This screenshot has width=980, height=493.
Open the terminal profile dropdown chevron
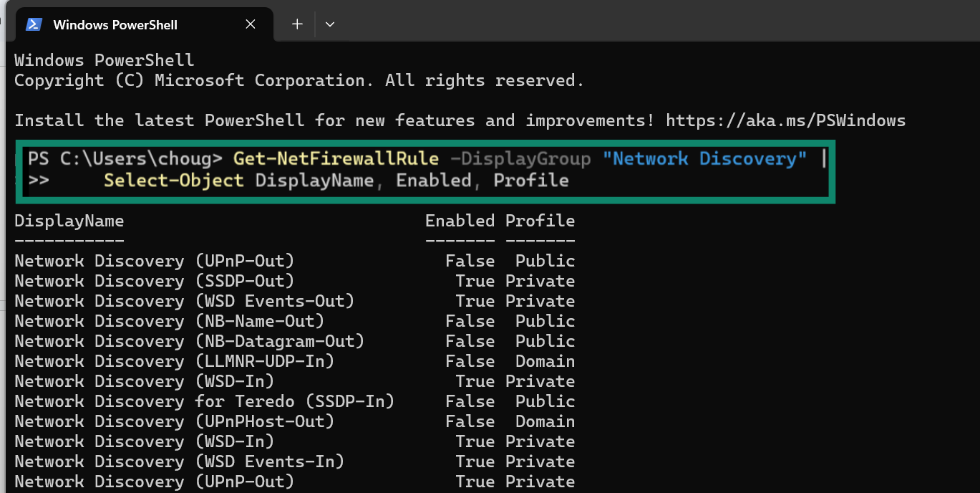tap(330, 24)
